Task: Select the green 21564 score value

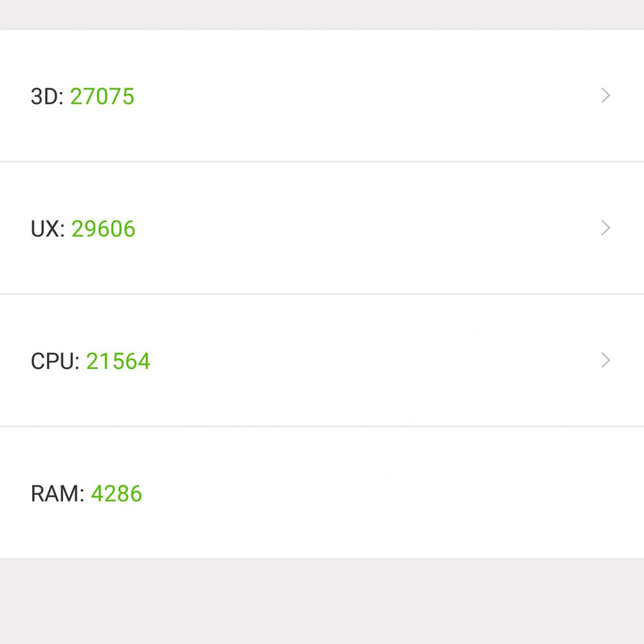Action: (118, 361)
